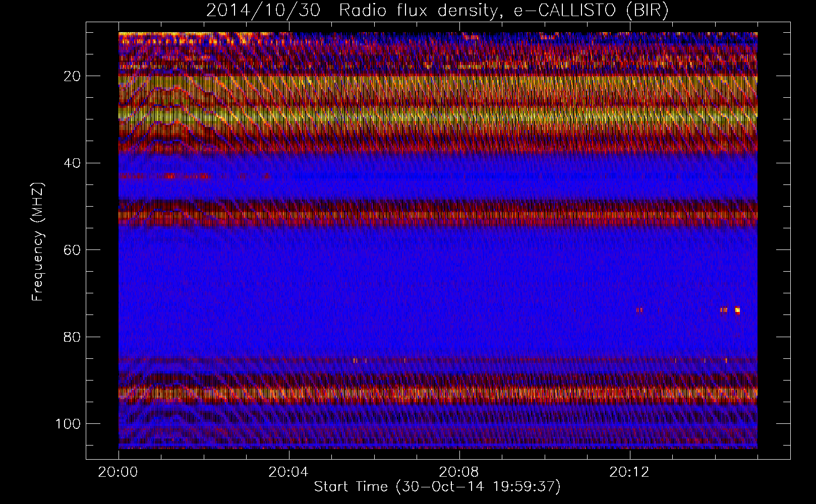
Task: Click the '20:12' time tick label
Action: [629, 472]
